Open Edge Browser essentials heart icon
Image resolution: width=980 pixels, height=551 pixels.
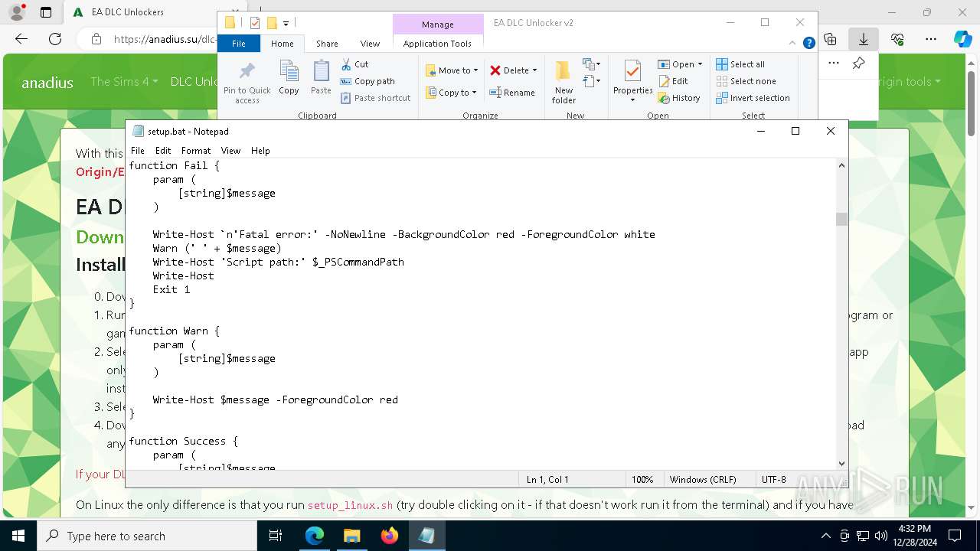point(897,39)
